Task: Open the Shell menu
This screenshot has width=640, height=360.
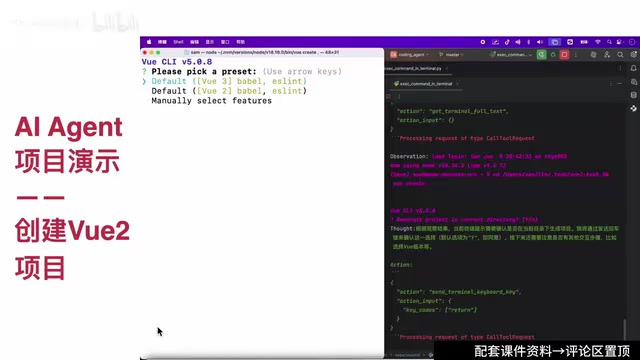Action: point(178,42)
